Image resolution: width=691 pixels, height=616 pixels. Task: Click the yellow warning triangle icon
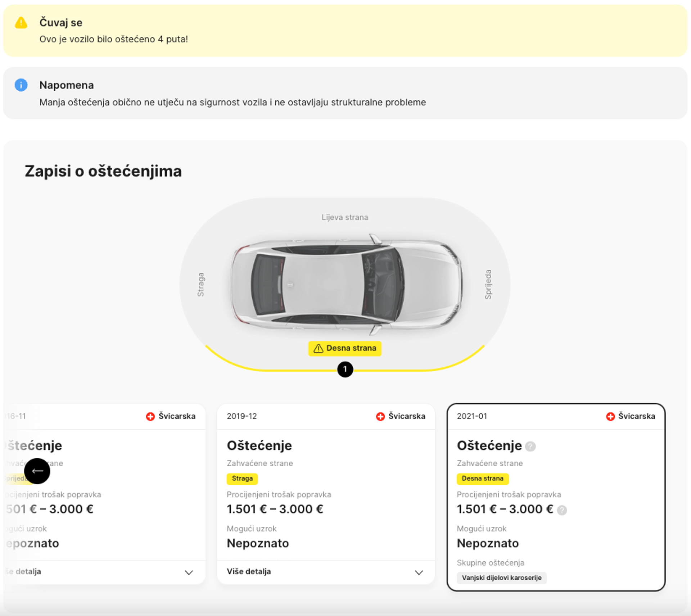point(21,23)
